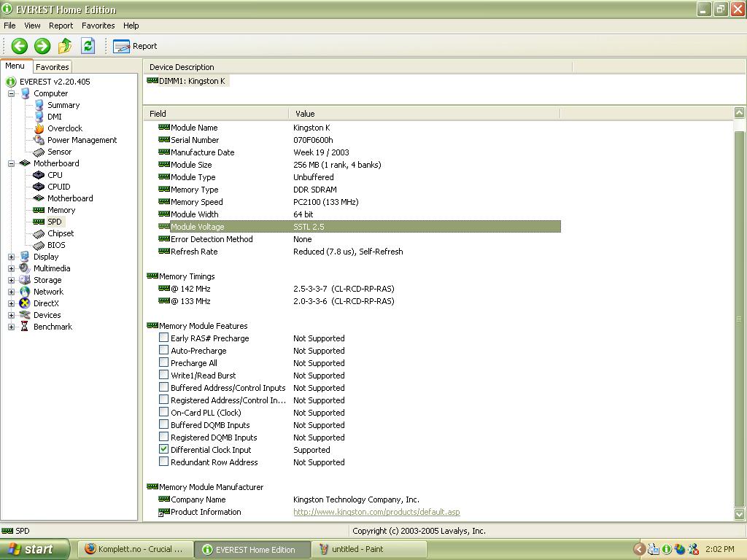Toggle Buffered DQMB Inputs checkbox
747x560 pixels.
click(x=163, y=424)
